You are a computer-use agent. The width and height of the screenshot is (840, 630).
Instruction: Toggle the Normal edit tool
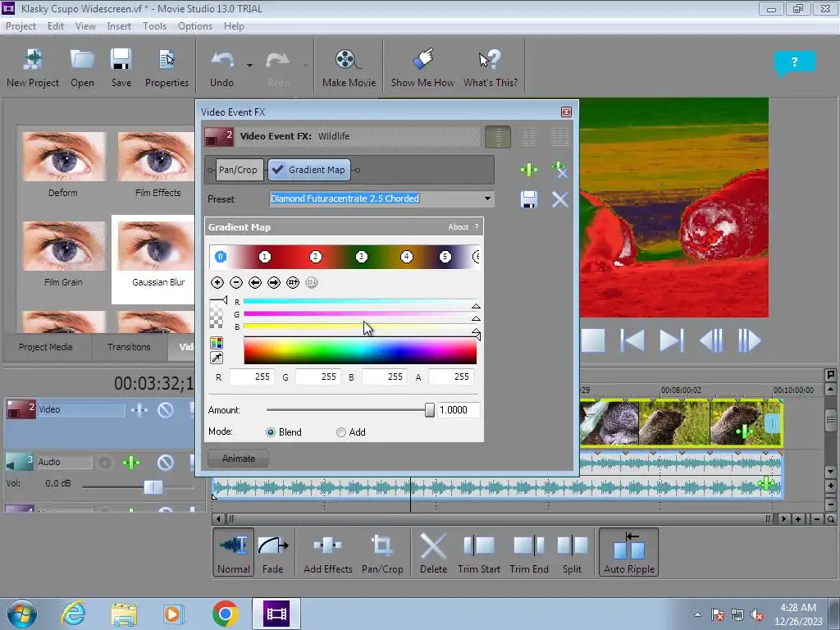pyautogui.click(x=234, y=552)
